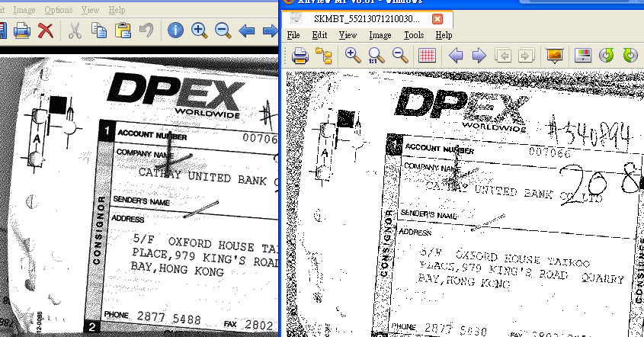The width and height of the screenshot is (644, 337).
Task: Go to previous file in XnView
Action: tap(456, 56)
